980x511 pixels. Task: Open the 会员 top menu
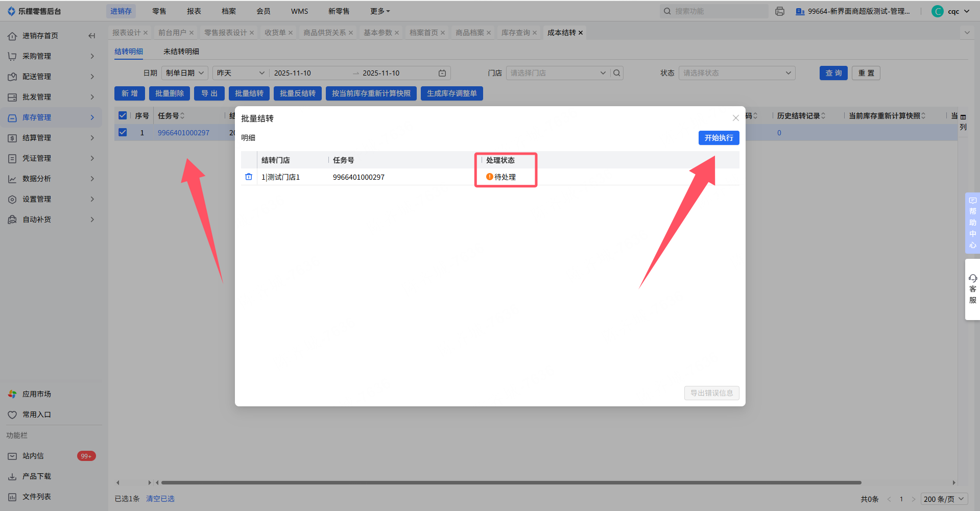tap(264, 11)
